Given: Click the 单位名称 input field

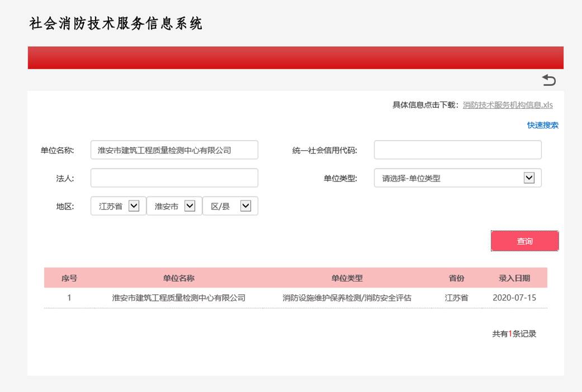Looking at the screenshot, I should click(174, 150).
